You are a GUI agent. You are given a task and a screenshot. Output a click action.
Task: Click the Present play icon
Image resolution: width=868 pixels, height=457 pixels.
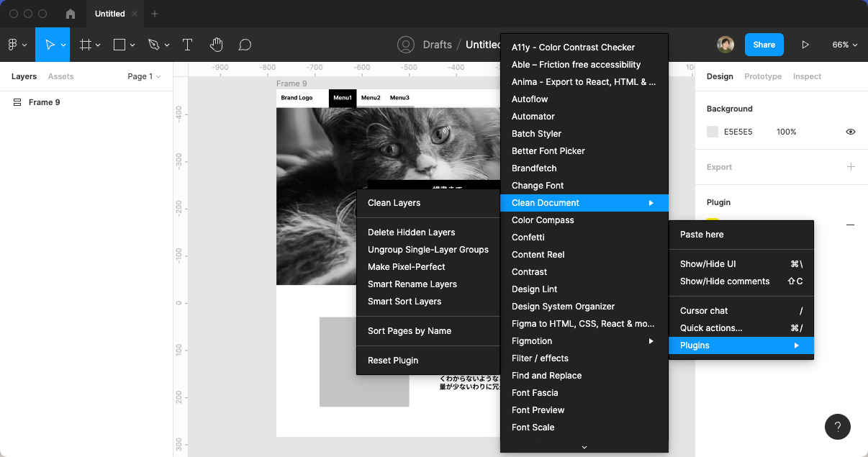pyautogui.click(x=805, y=45)
